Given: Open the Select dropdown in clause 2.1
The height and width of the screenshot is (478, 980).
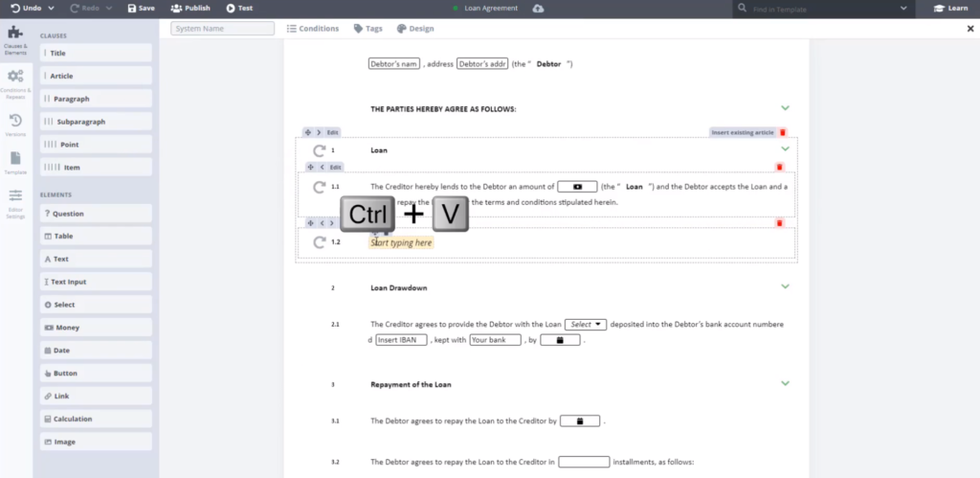Looking at the screenshot, I should [586, 325].
